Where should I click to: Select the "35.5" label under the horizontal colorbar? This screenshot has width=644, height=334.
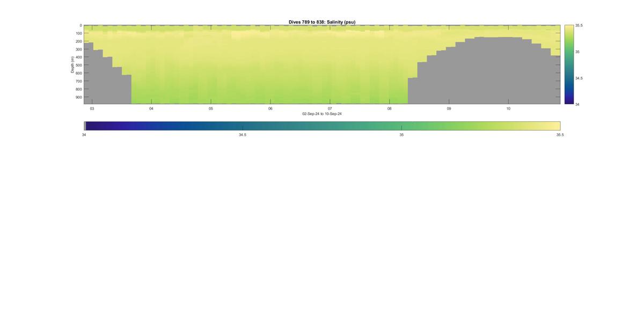point(560,135)
